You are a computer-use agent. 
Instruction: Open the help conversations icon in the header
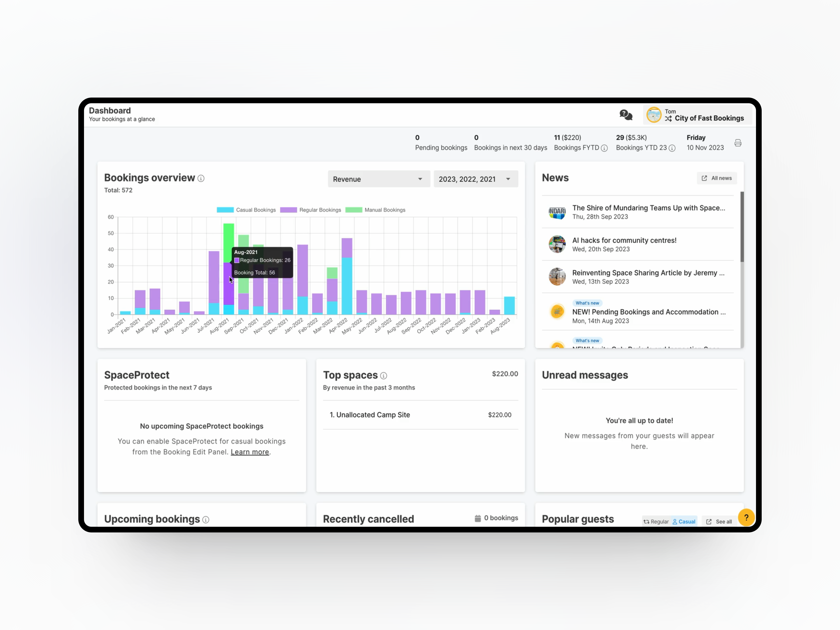click(626, 115)
